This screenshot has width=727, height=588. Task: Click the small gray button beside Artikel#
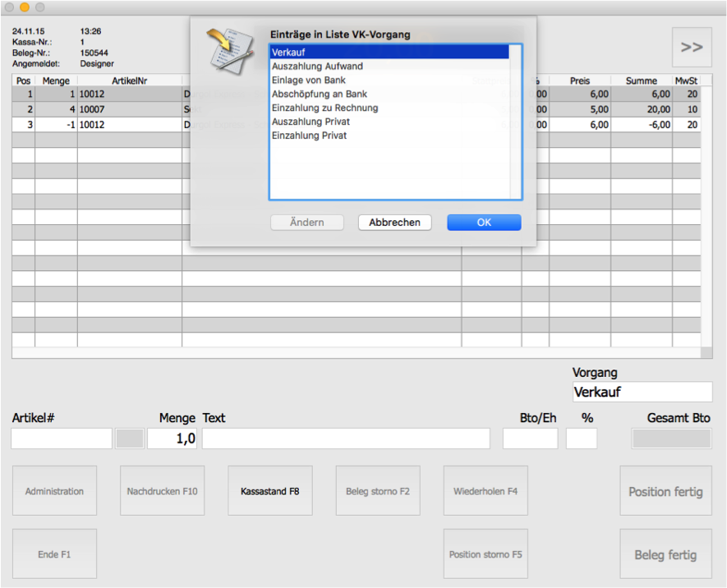(129, 439)
